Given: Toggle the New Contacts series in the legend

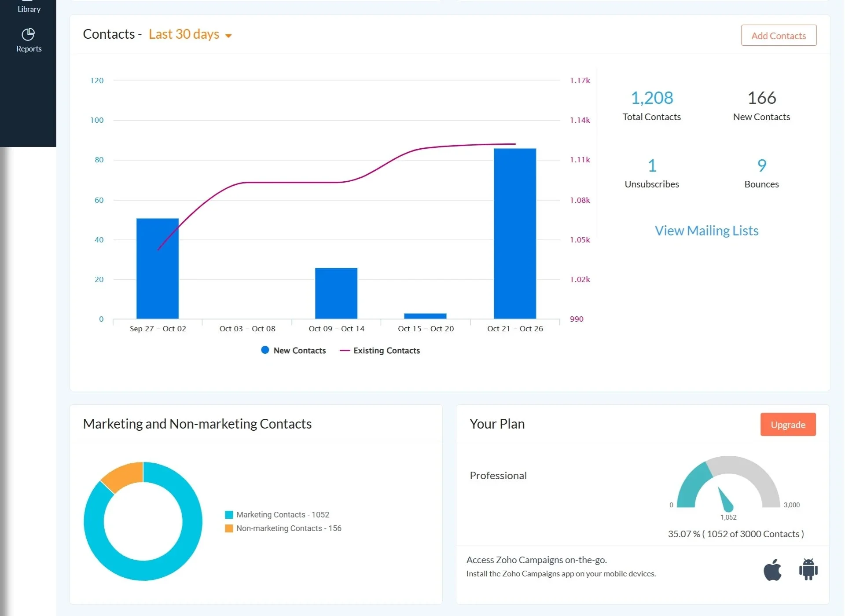Looking at the screenshot, I should 293,350.
